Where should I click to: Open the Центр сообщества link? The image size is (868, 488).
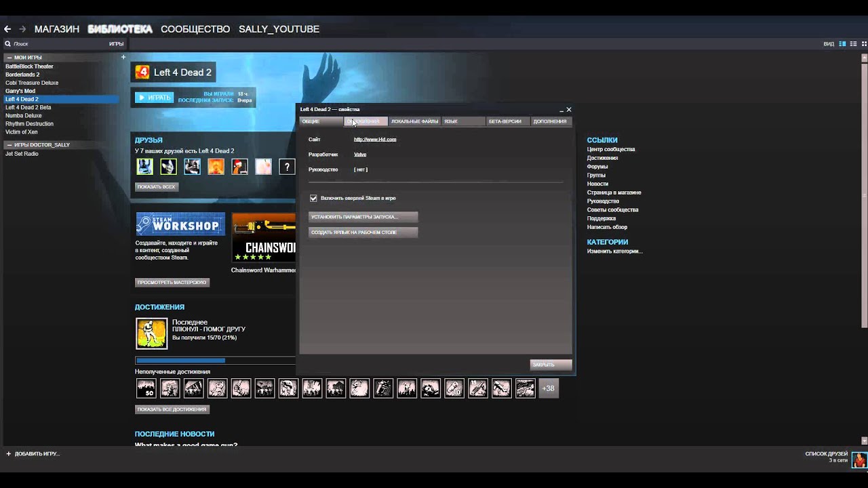611,149
